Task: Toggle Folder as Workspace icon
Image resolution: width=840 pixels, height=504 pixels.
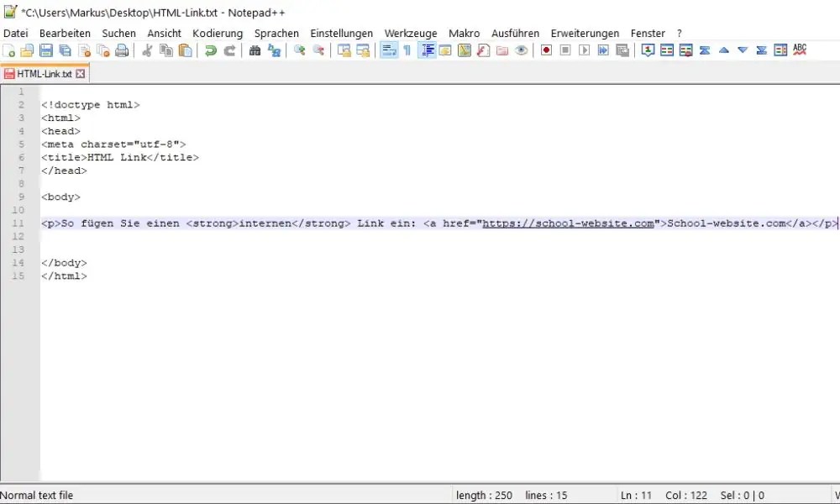Action: pyautogui.click(x=502, y=50)
